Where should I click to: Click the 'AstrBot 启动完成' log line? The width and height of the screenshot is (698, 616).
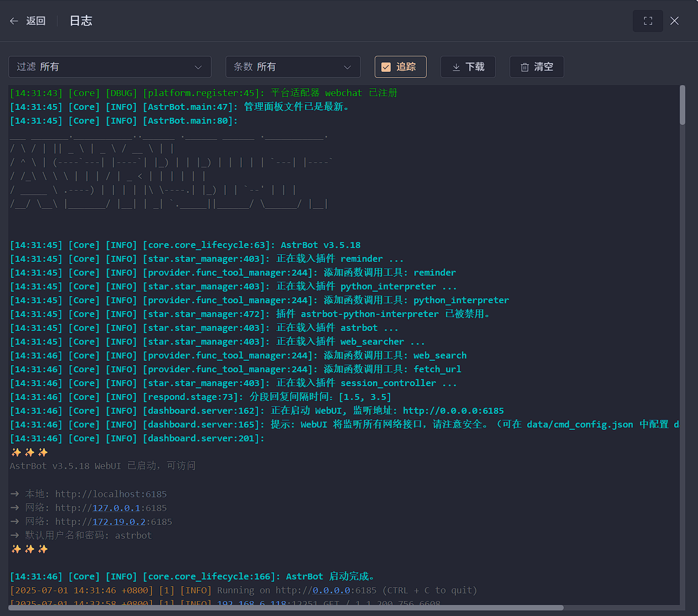(193, 577)
